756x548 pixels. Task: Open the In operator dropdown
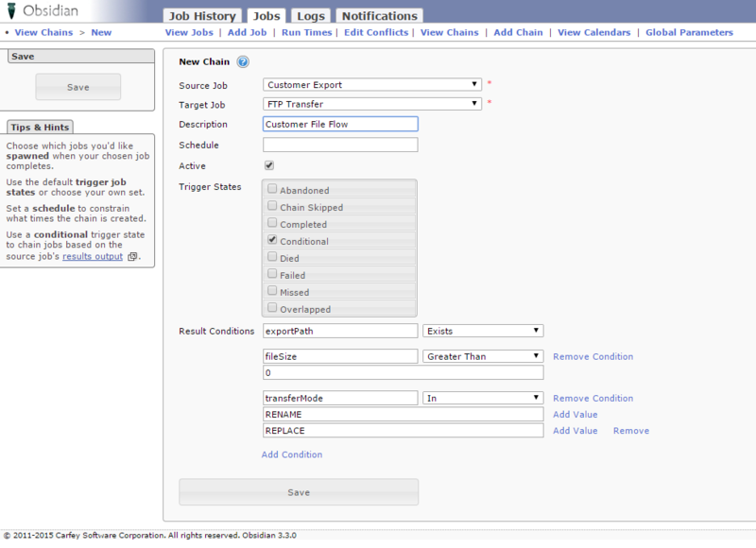point(483,397)
